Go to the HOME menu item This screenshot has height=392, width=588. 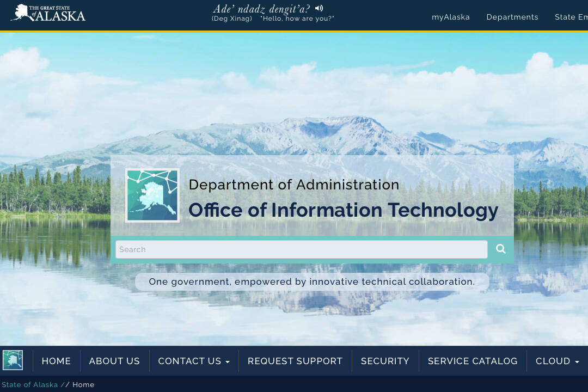point(56,361)
